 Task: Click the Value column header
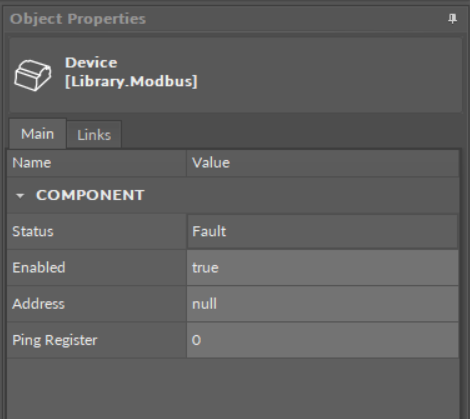pos(322,163)
